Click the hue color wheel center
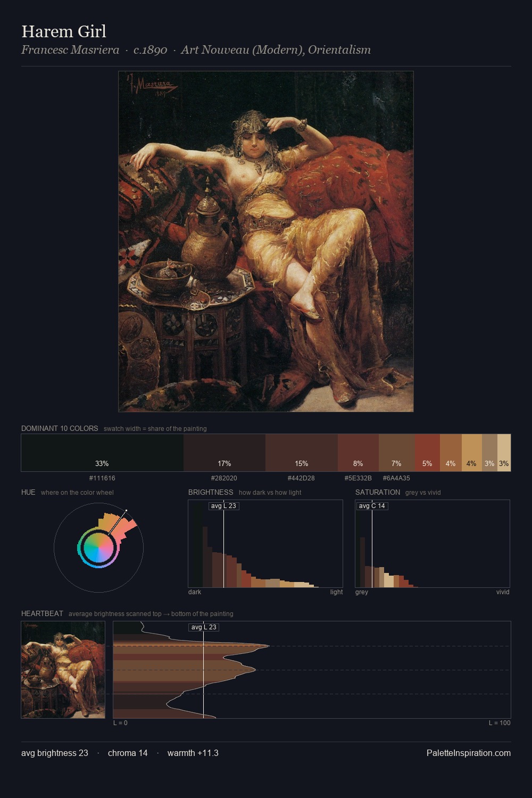Image resolution: width=532 pixels, height=798 pixels. 98,547
